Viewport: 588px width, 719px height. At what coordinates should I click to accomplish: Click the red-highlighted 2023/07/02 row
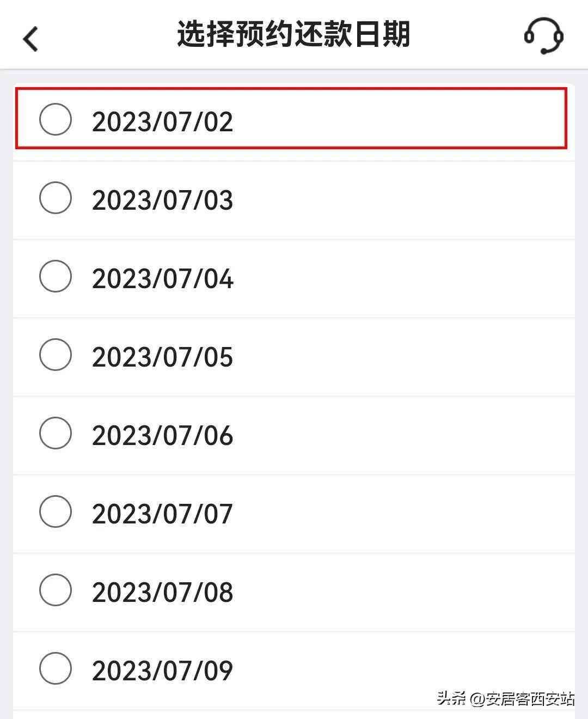pyautogui.click(x=294, y=120)
